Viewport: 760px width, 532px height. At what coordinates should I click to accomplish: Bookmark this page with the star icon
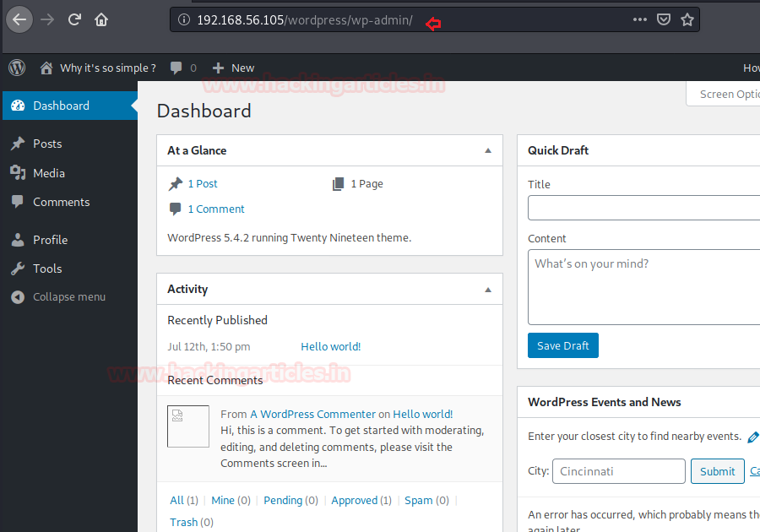coord(687,19)
